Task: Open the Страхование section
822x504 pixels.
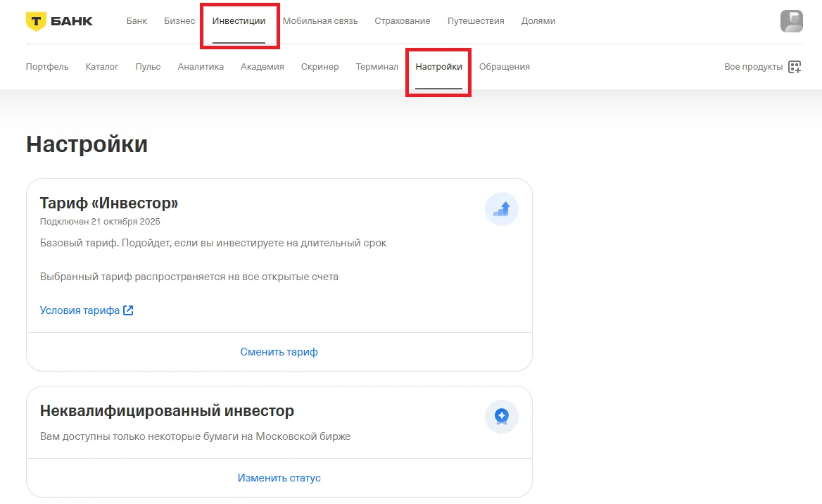Action: [x=403, y=21]
